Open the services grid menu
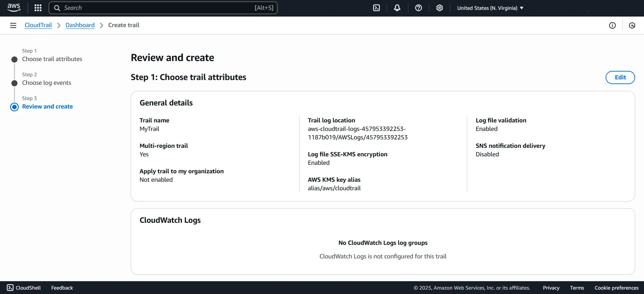Screen dimensions: 644x294 38,8
